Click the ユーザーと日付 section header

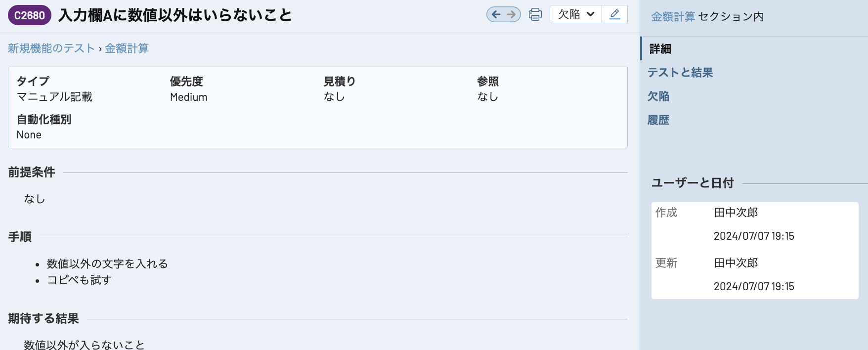(x=692, y=182)
